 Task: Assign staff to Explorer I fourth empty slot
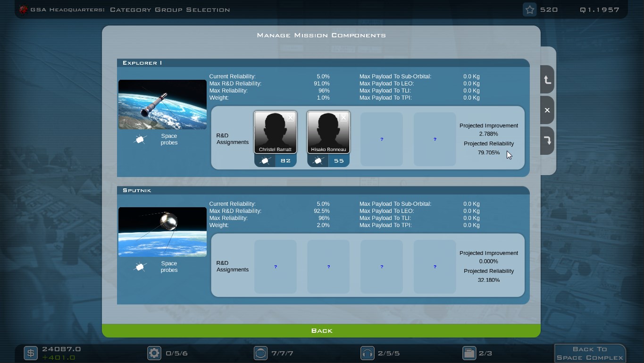coord(435,139)
